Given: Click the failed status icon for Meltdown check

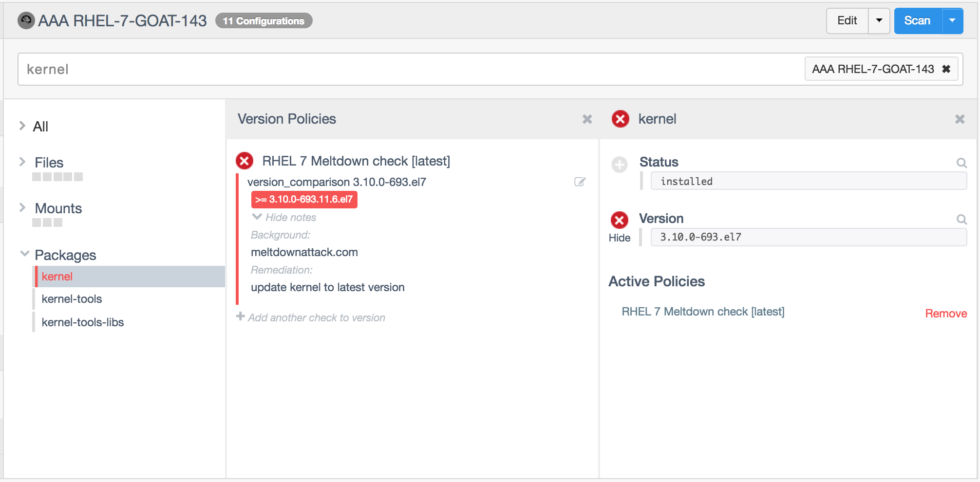Looking at the screenshot, I should point(245,161).
